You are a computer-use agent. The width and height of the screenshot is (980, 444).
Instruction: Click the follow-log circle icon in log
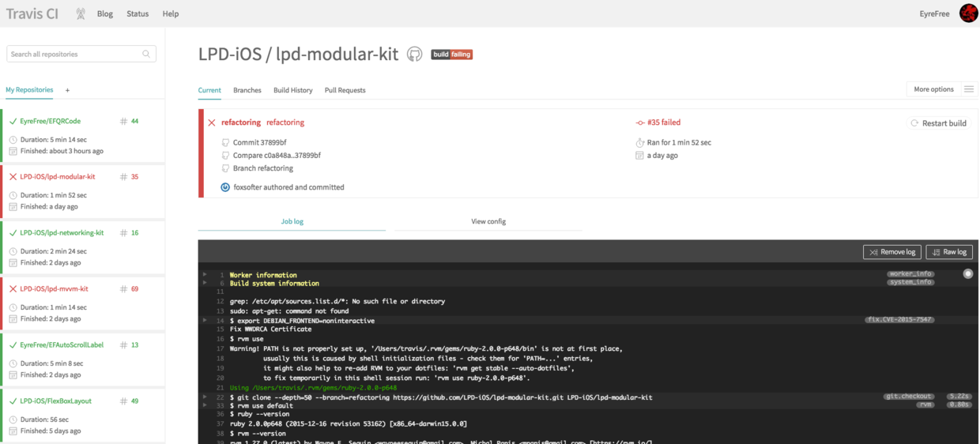tap(968, 273)
